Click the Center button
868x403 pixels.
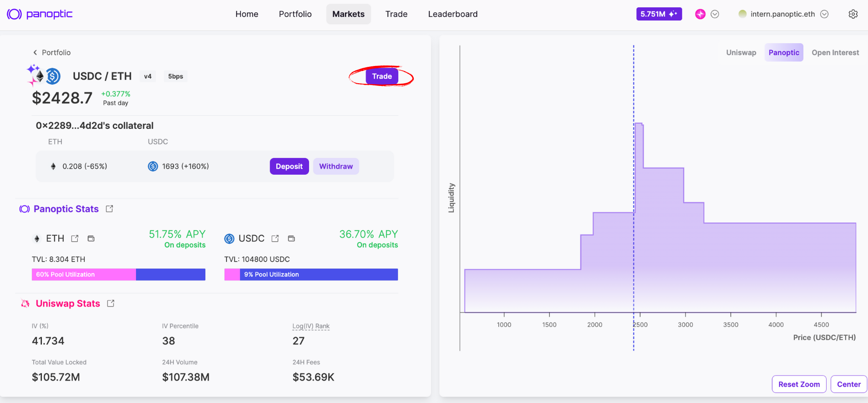[x=849, y=384]
